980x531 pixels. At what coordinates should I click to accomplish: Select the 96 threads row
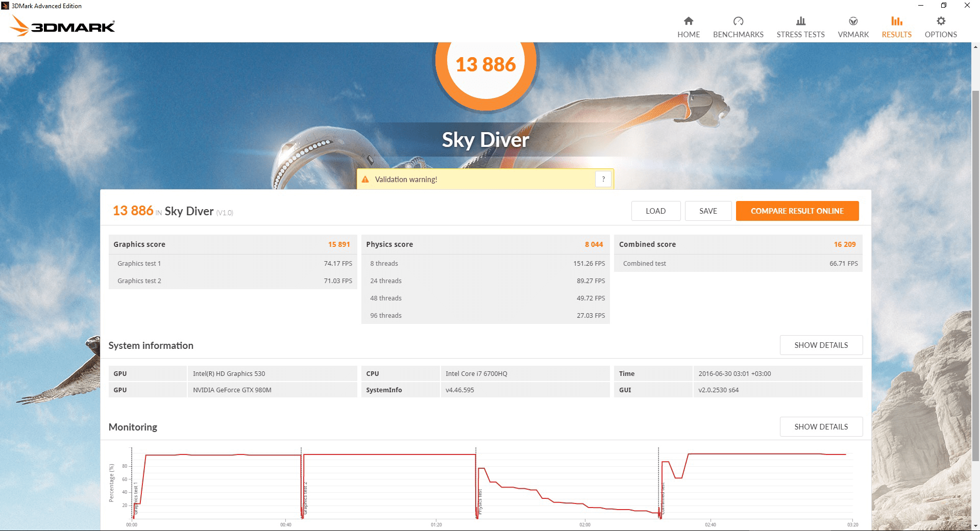tap(485, 315)
